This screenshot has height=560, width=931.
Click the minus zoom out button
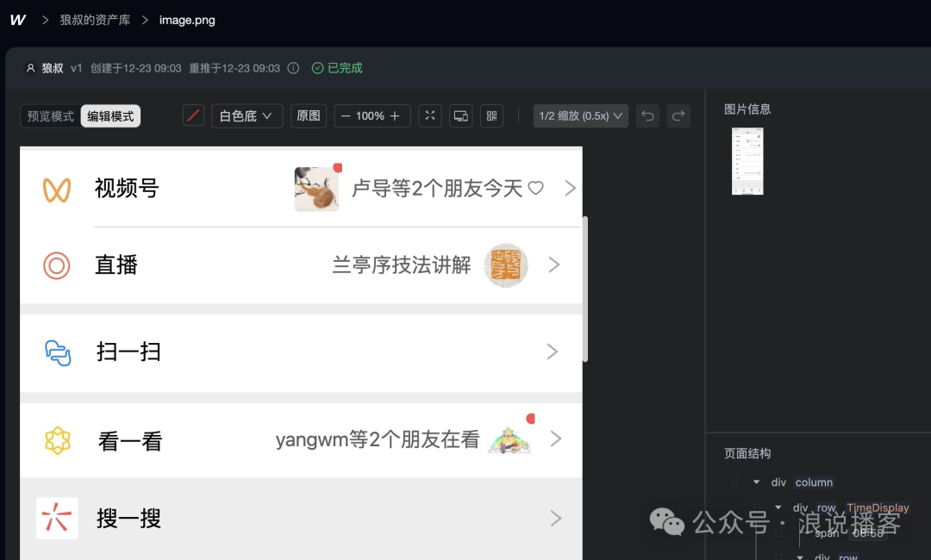[346, 116]
